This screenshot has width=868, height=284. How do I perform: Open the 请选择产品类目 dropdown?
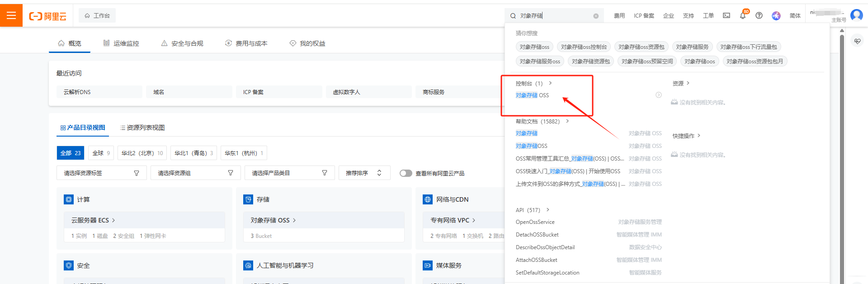[290, 173]
